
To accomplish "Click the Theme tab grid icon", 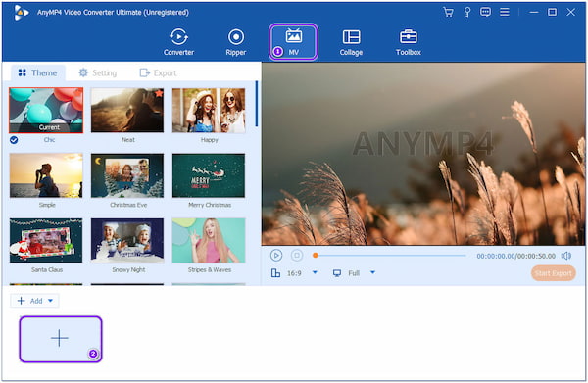I will (23, 72).
